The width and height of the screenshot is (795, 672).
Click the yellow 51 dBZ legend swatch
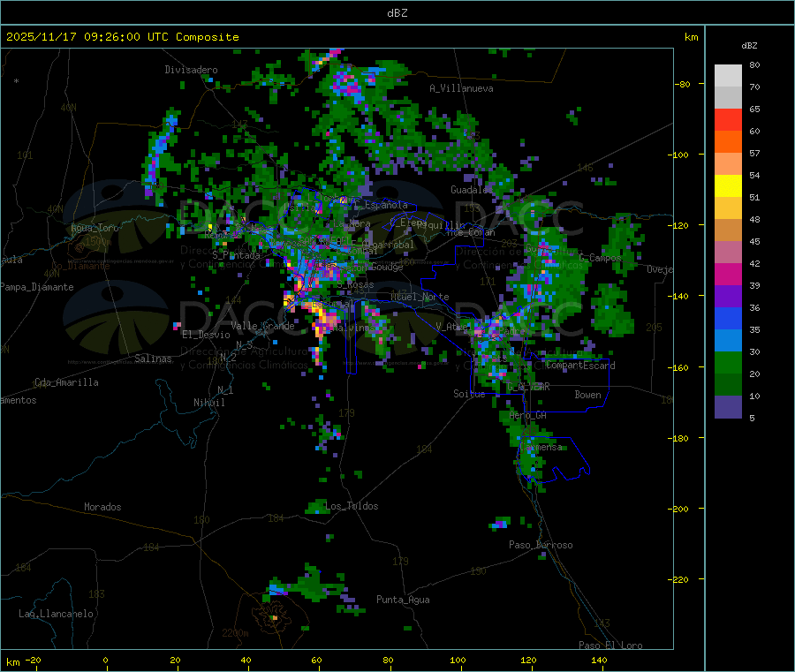click(728, 186)
